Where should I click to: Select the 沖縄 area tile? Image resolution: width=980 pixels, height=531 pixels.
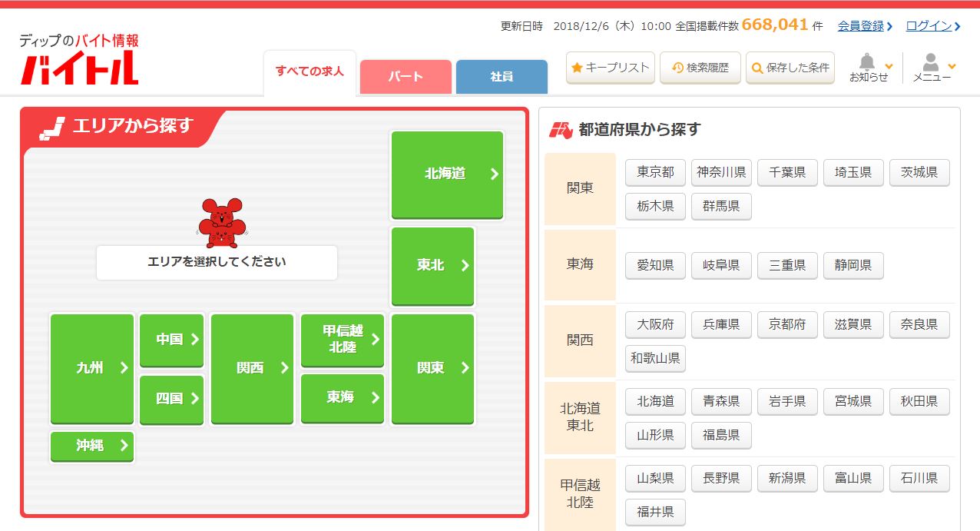92,446
